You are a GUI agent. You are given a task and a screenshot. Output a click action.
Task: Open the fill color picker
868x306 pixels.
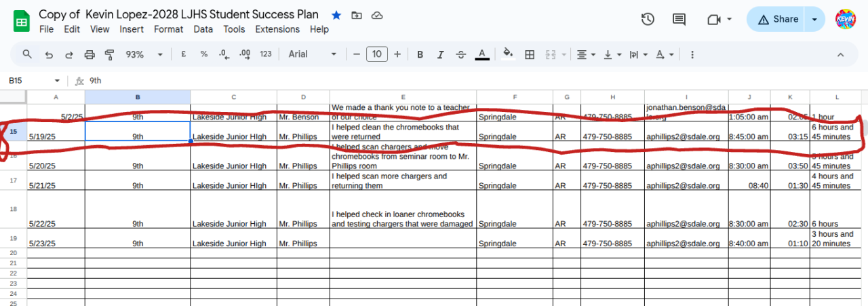[509, 54]
